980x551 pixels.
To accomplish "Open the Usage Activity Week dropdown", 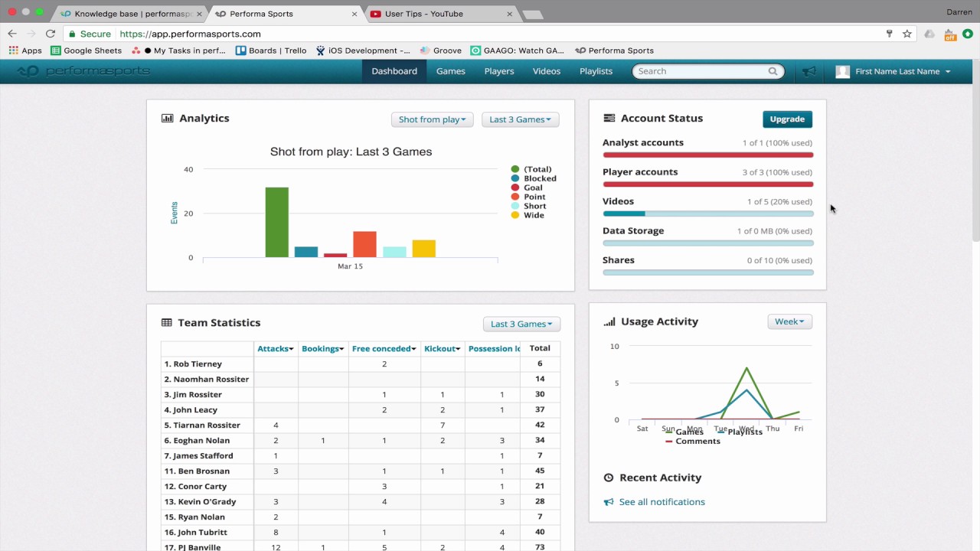I will coord(790,321).
